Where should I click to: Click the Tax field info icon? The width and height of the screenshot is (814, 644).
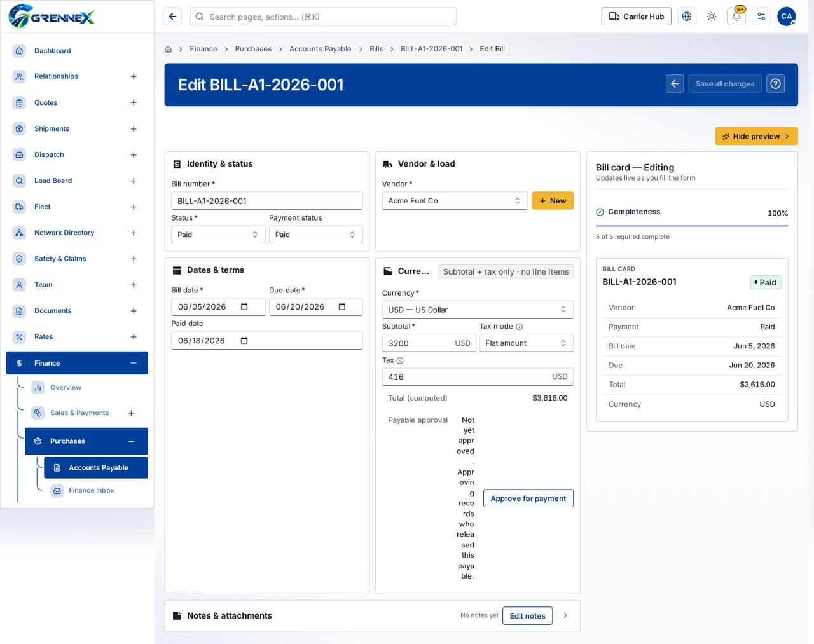400,360
